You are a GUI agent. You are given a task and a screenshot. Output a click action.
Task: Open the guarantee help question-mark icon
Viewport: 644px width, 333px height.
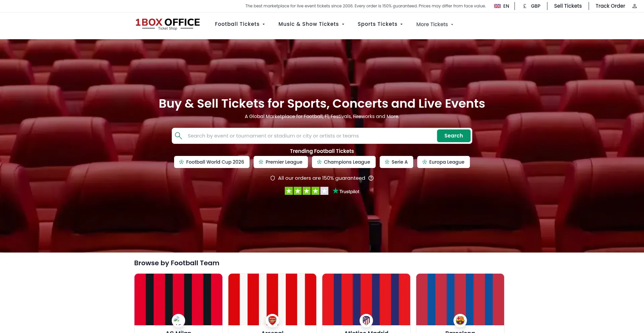click(371, 178)
